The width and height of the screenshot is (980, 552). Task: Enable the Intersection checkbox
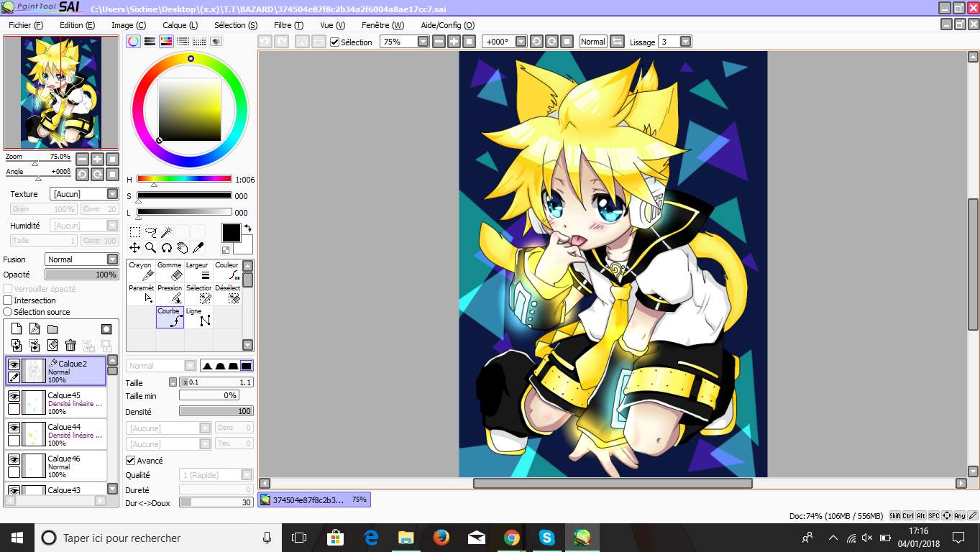[x=8, y=300]
